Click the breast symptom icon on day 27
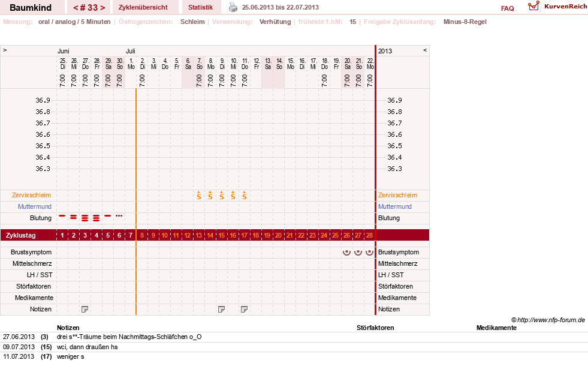Viewport: 588px width, 375px height. 358,252
